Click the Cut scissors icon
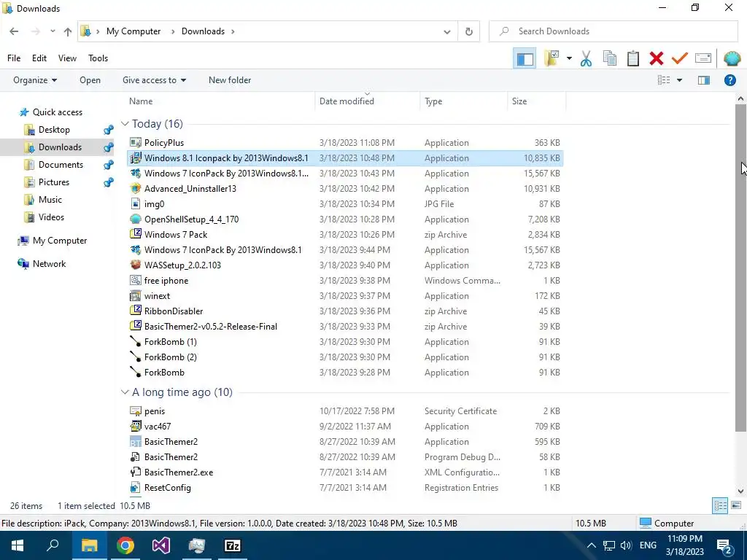The height and width of the screenshot is (560, 747). (x=586, y=58)
